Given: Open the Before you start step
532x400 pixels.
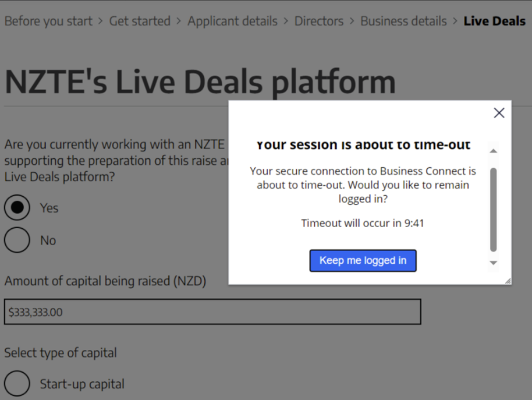Looking at the screenshot, I should pyautogui.click(x=48, y=21).
